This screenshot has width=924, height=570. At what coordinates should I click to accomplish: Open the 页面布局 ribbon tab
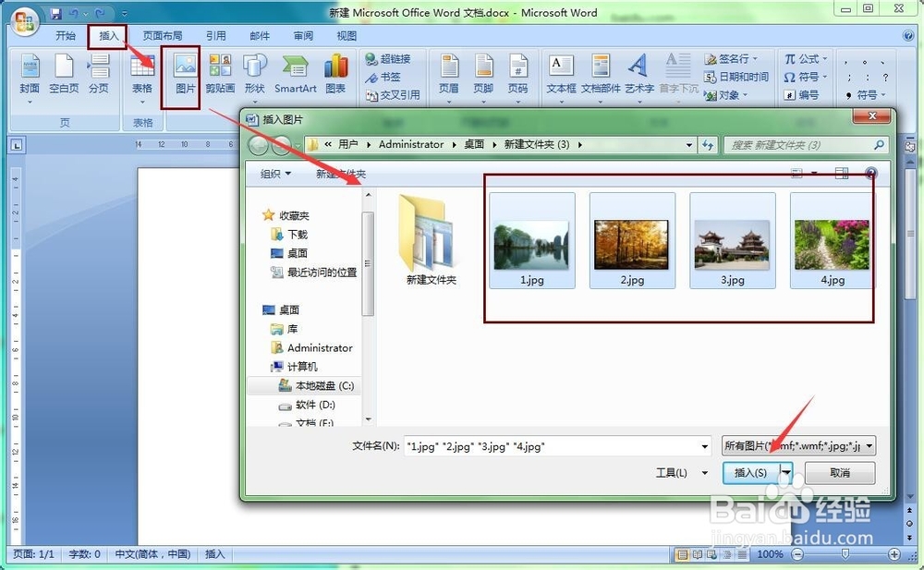[164, 35]
